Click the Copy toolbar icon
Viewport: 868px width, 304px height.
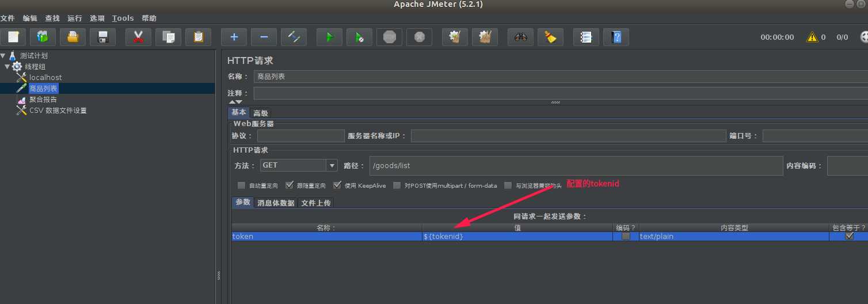click(168, 37)
